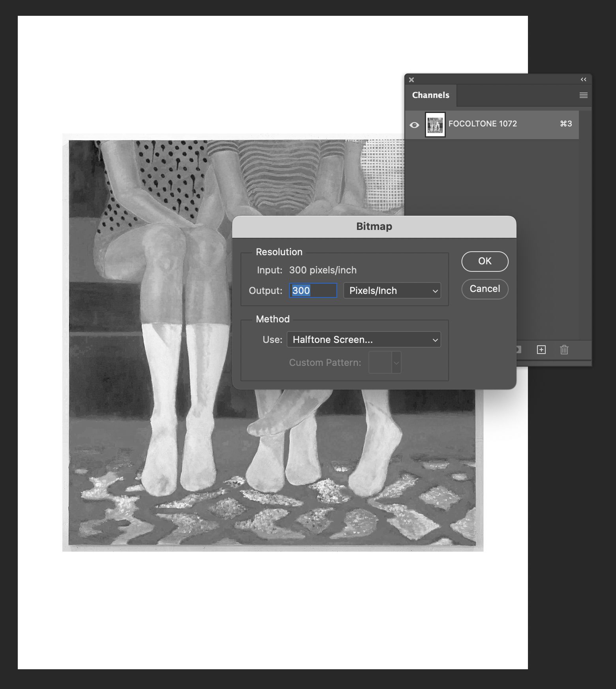The image size is (616, 689).
Task: Switch to the Channels tab
Action: (431, 95)
